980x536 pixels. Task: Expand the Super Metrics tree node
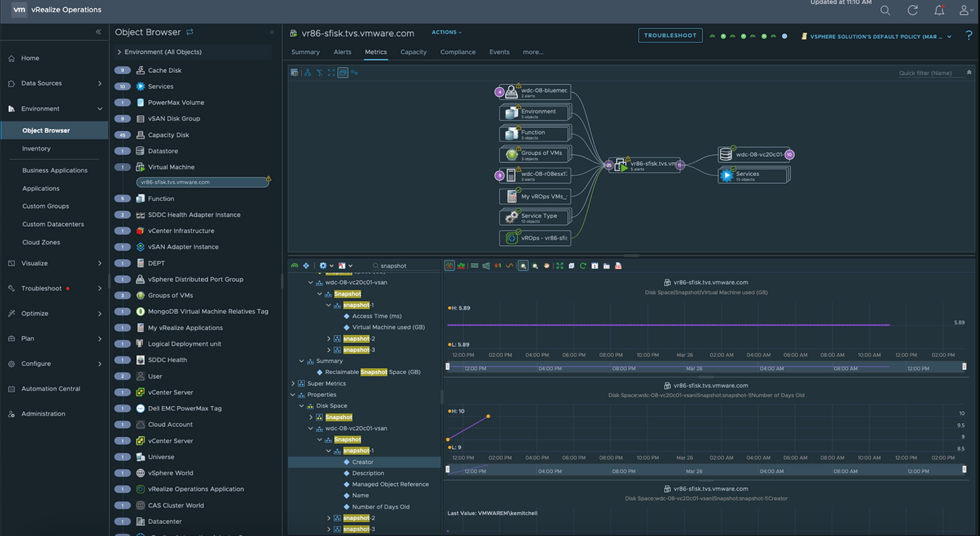pyautogui.click(x=293, y=383)
